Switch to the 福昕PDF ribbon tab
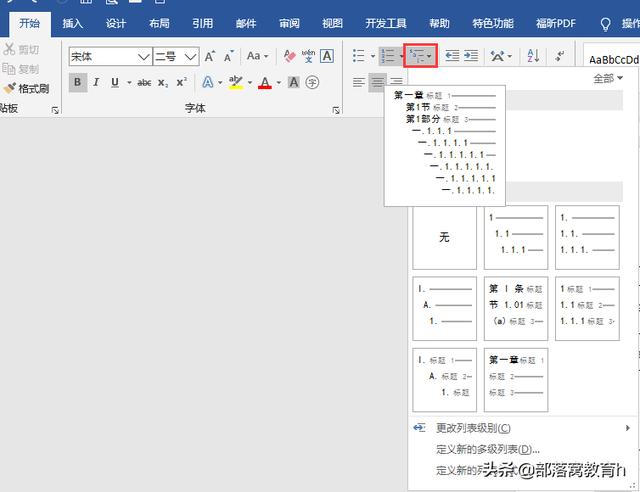640x492 pixels. 556,24
